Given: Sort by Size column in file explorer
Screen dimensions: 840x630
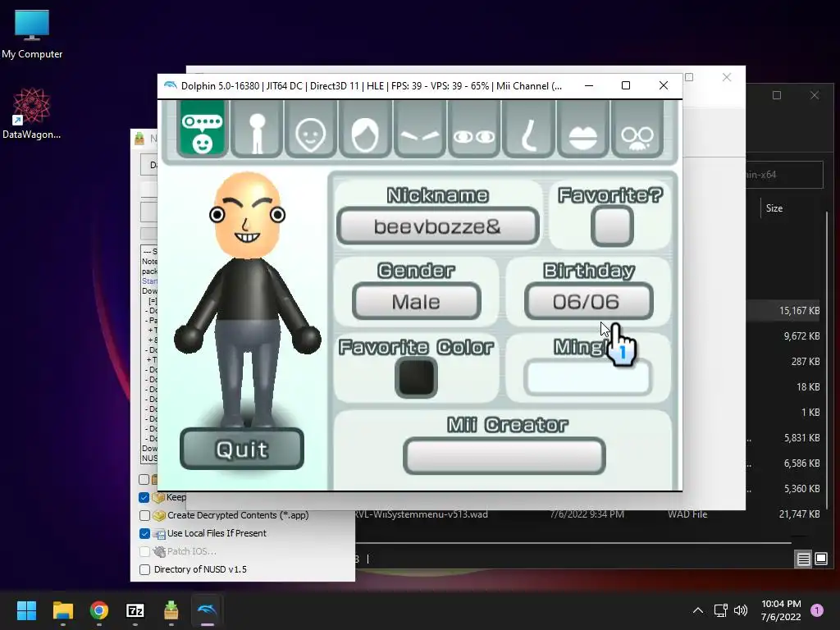Looking at the screenshot, I should click(774, 208).
